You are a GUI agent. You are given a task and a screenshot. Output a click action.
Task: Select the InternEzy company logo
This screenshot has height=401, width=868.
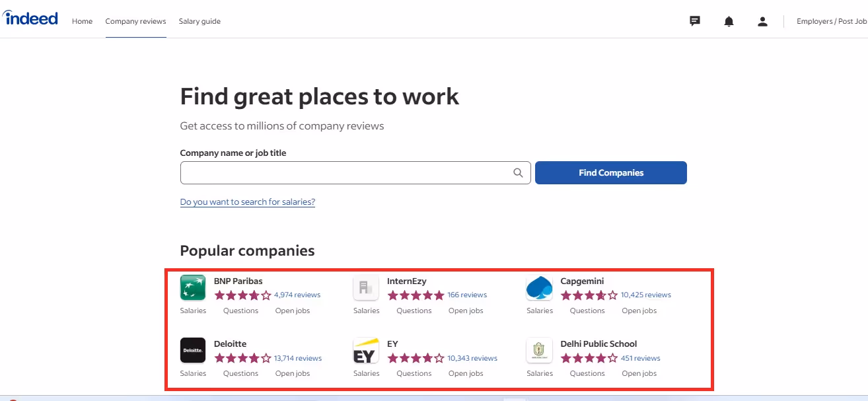click(366, 287)
